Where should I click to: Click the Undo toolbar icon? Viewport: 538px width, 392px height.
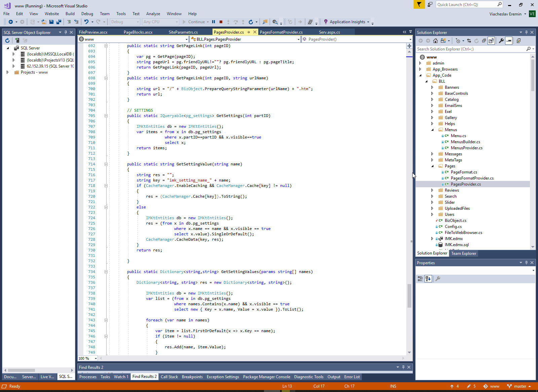(86, 22)
